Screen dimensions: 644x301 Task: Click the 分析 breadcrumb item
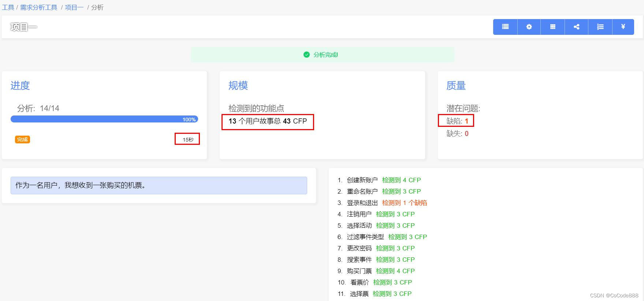tap(97, 7)
